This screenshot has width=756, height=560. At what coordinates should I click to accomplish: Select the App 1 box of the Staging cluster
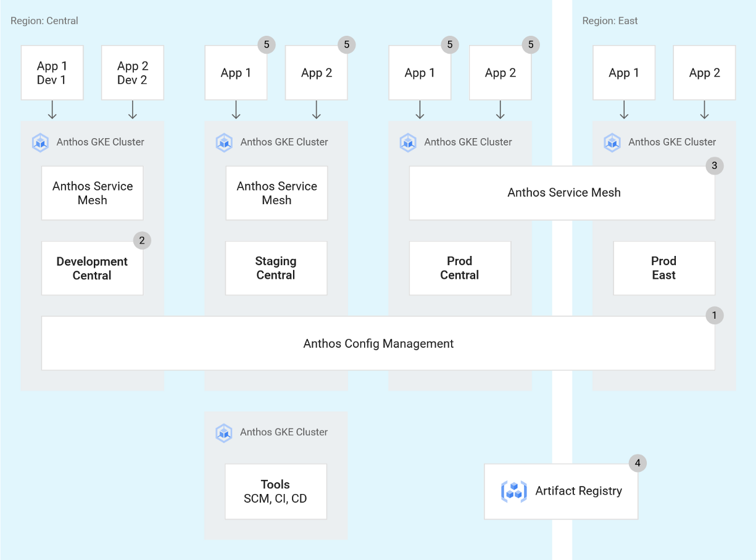pos(236,73)
